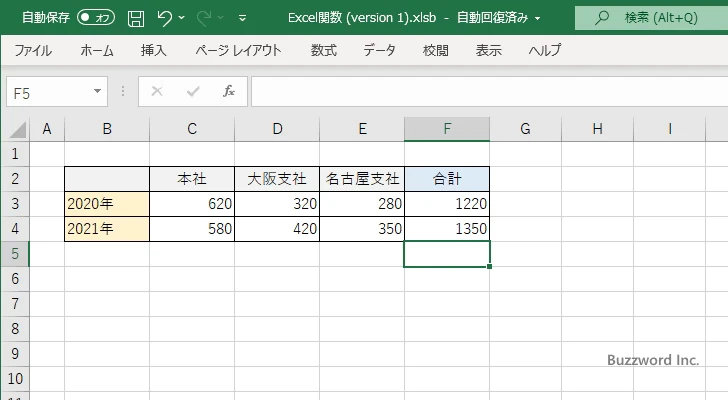This screenshot has height=400, width=728.
Task: Select row 9 header
Action: click(15, 354)
